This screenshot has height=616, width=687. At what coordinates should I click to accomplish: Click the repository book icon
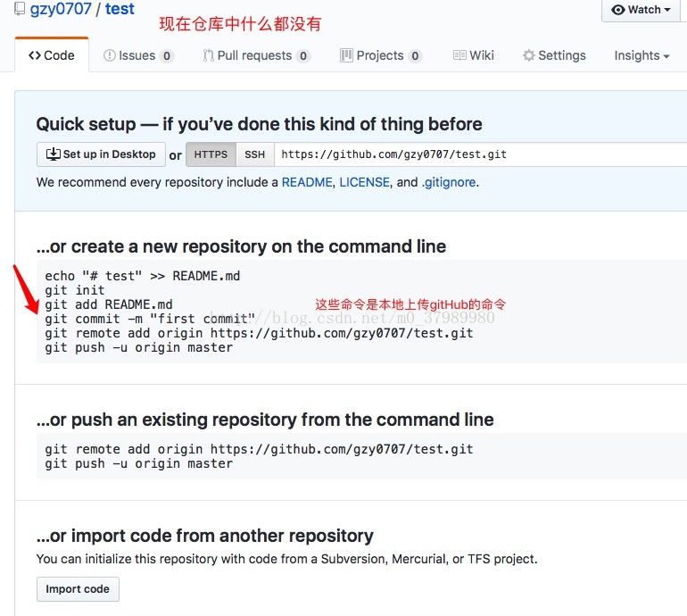20,9
